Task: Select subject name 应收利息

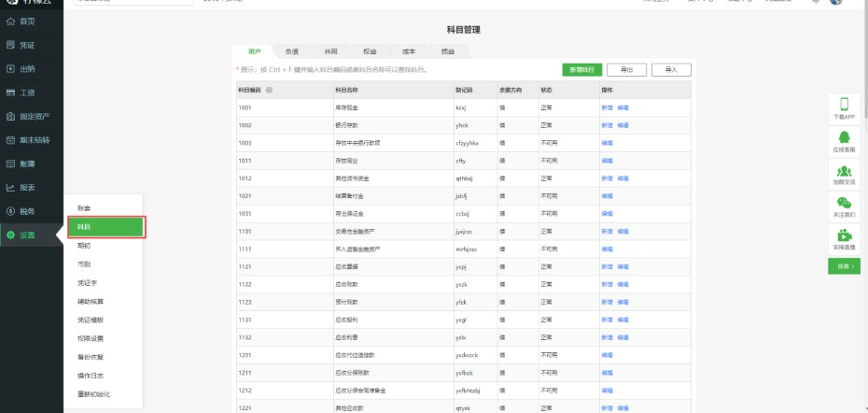Action: tap(346, 337)
